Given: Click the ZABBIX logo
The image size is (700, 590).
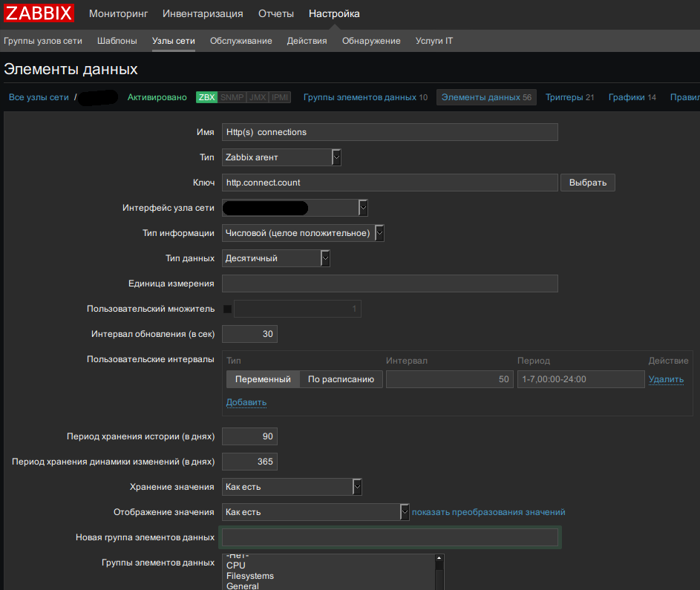Looking at the screenshot, I should coord(39,13).
